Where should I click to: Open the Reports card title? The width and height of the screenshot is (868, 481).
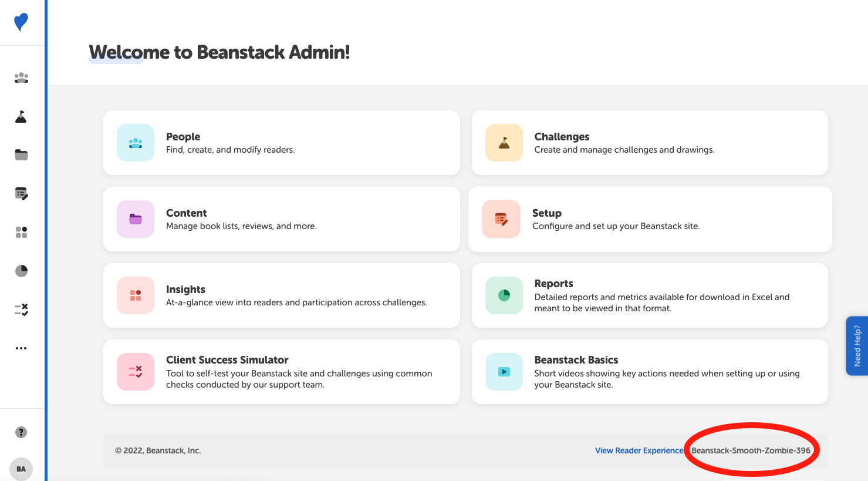click(553, 283)
